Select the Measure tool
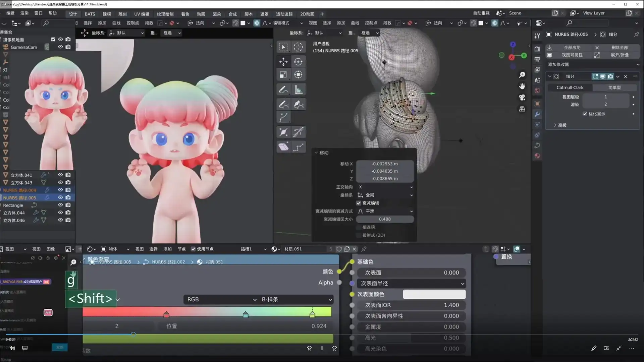Image resolution: width=644 pixels, height=362 pixels. click(298, 89)
